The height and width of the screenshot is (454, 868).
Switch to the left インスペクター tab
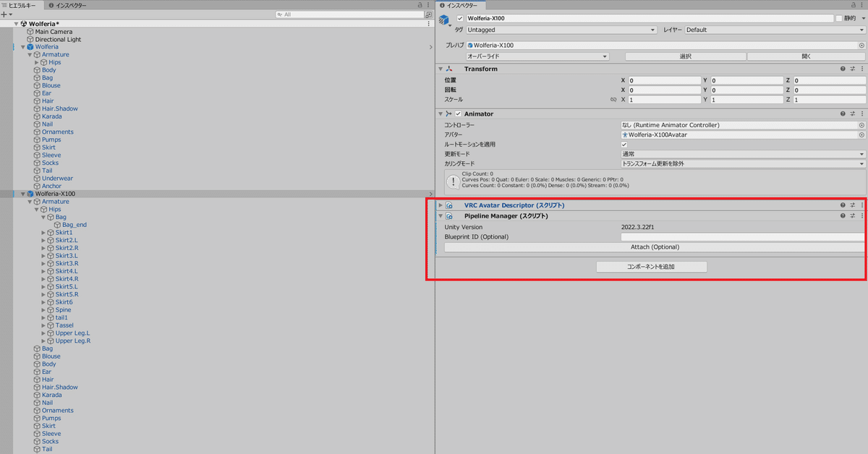(67, 5)
